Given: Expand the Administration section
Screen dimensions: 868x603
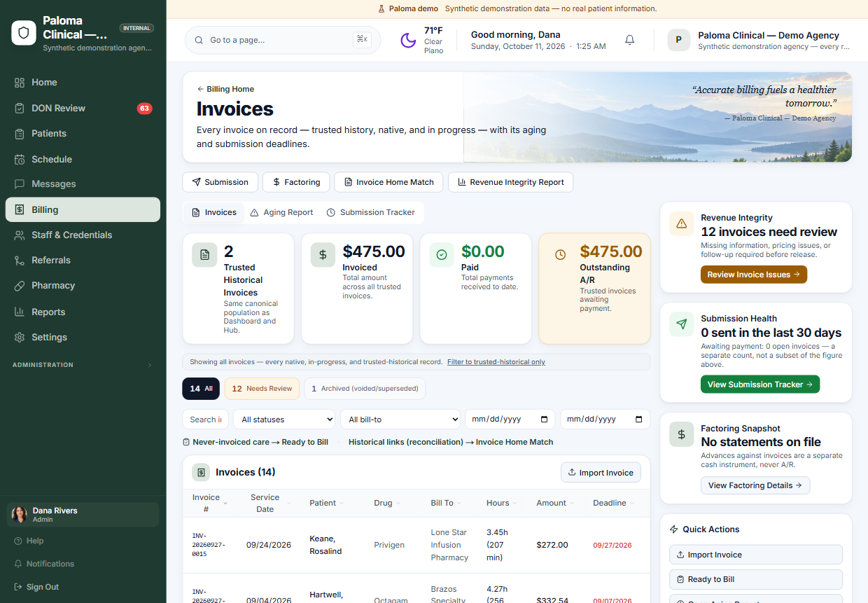Looking at the screenshot, I should (83, 365).
